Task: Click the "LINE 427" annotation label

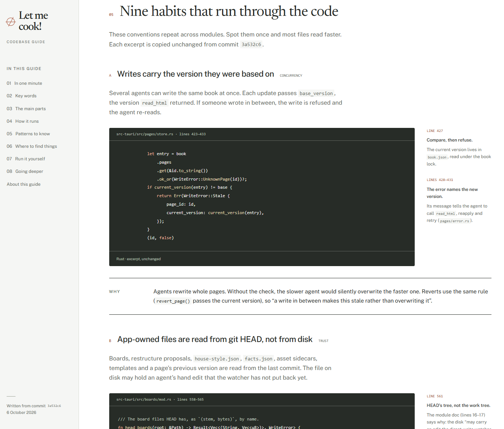Action: tap(435, 131)
